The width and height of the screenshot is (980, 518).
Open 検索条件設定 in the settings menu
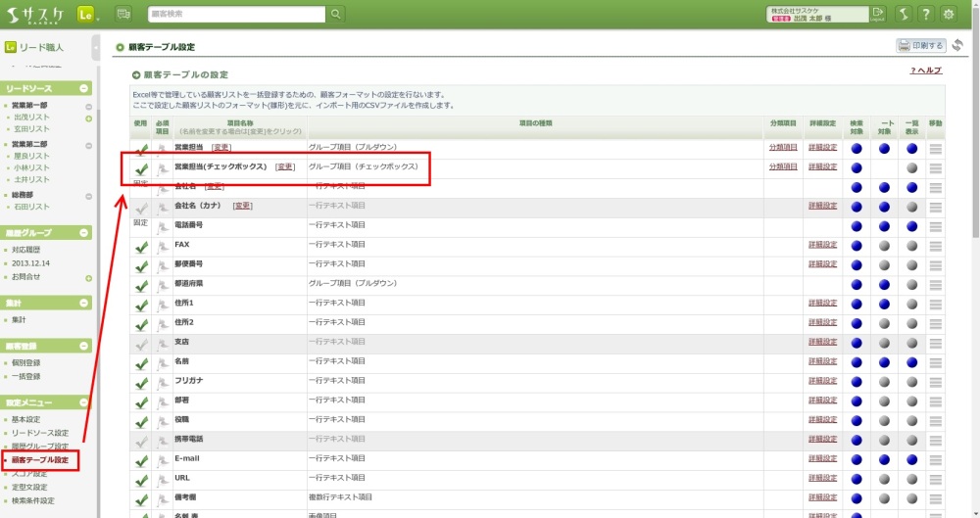coord(32,500)
